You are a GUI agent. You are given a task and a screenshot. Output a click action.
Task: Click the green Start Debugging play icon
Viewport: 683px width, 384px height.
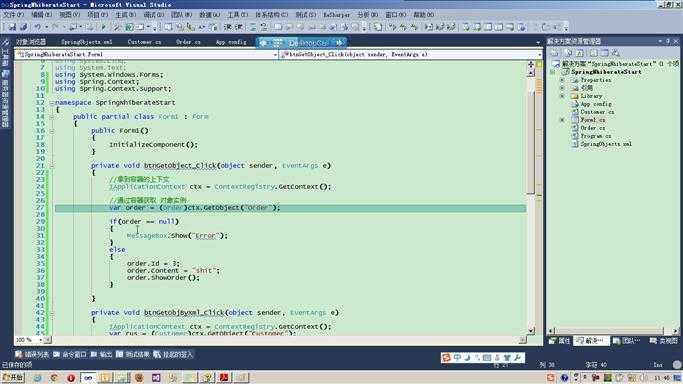click(x=103, y=27)
